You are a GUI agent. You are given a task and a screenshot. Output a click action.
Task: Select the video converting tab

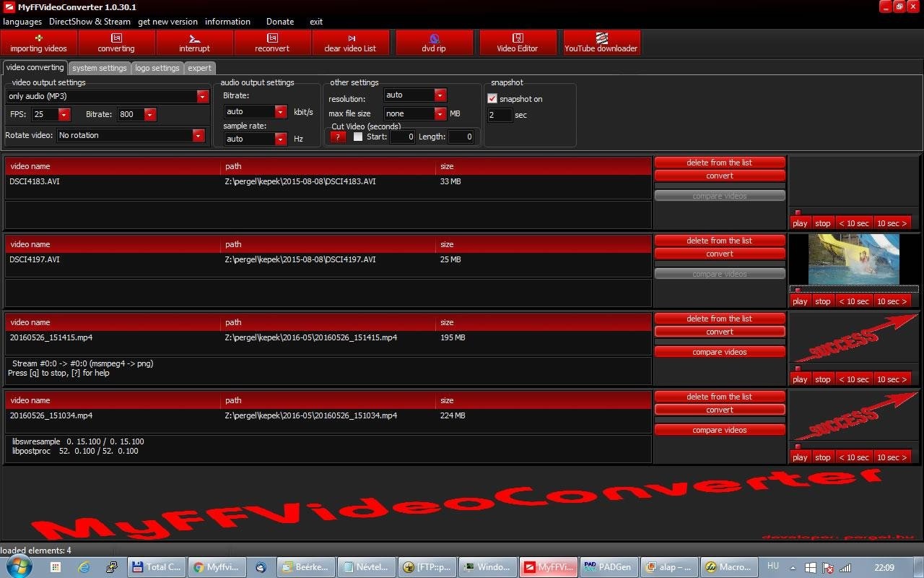coord(35,67)
